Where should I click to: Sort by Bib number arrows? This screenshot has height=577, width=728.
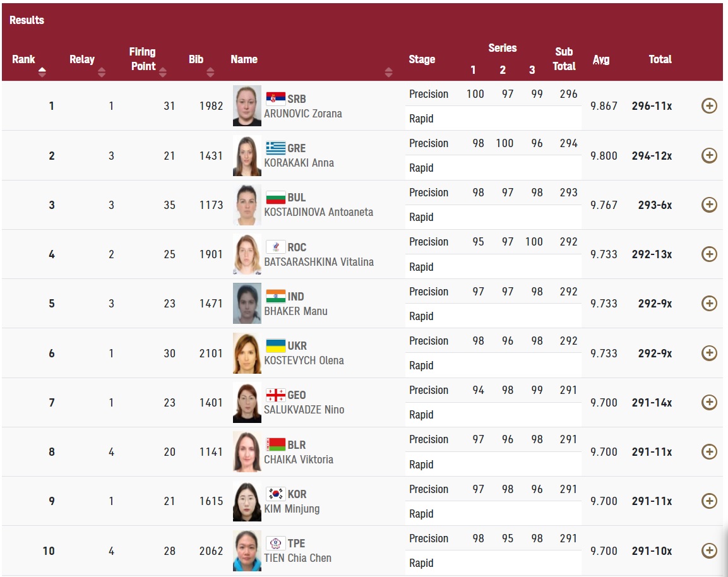click(211, 72)
